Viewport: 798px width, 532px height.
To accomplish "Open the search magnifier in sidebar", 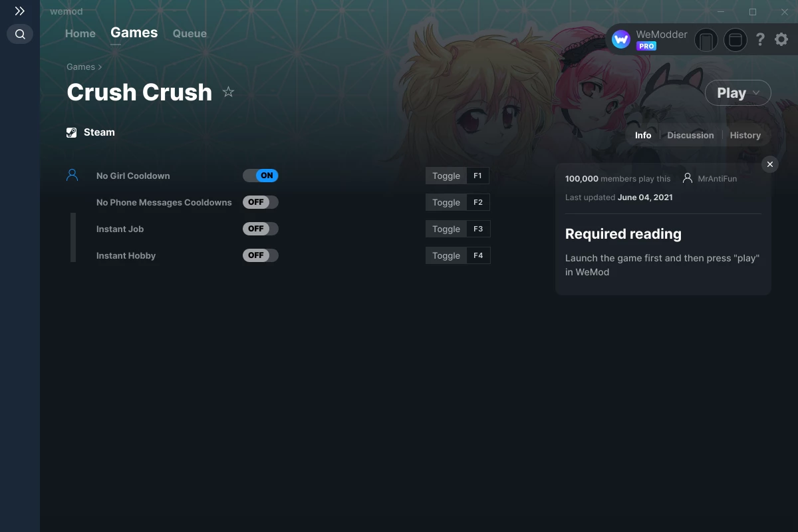I will [20, 34].
